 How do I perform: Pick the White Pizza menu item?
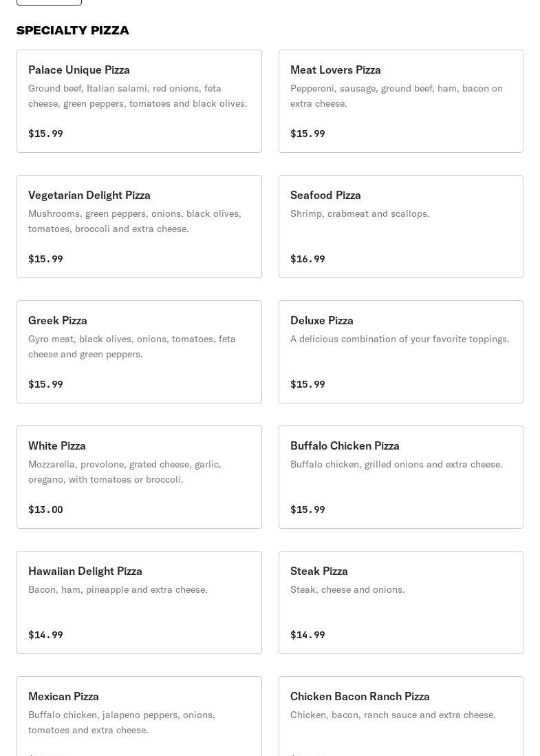point(139,477)
